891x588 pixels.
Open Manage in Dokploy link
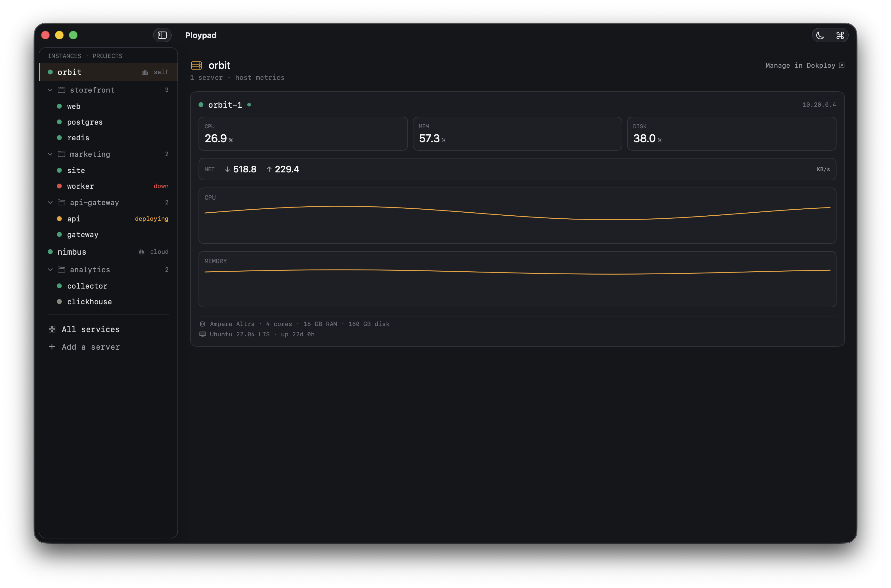tap(804, 65)
